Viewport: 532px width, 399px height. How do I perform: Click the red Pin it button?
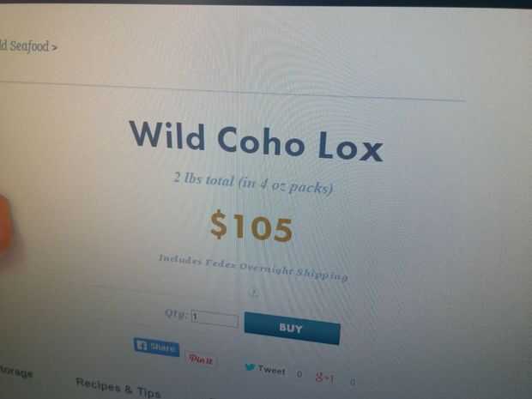click(x=201, y=359)
